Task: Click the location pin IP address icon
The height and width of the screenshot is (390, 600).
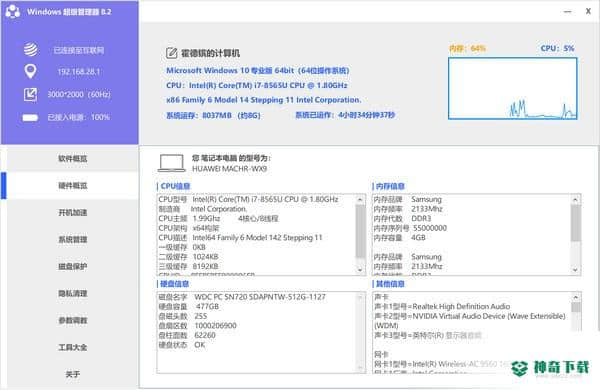Action: click(30, 71)
